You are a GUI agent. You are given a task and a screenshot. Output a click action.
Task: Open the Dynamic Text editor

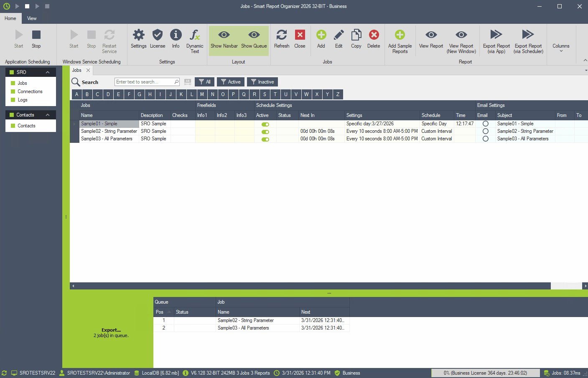(194, 39)
